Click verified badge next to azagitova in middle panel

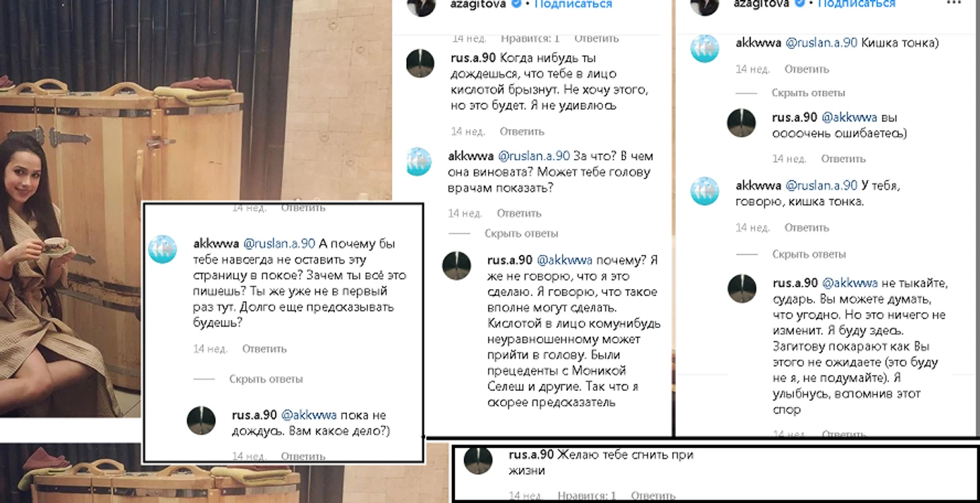click(x=518, y=4)
